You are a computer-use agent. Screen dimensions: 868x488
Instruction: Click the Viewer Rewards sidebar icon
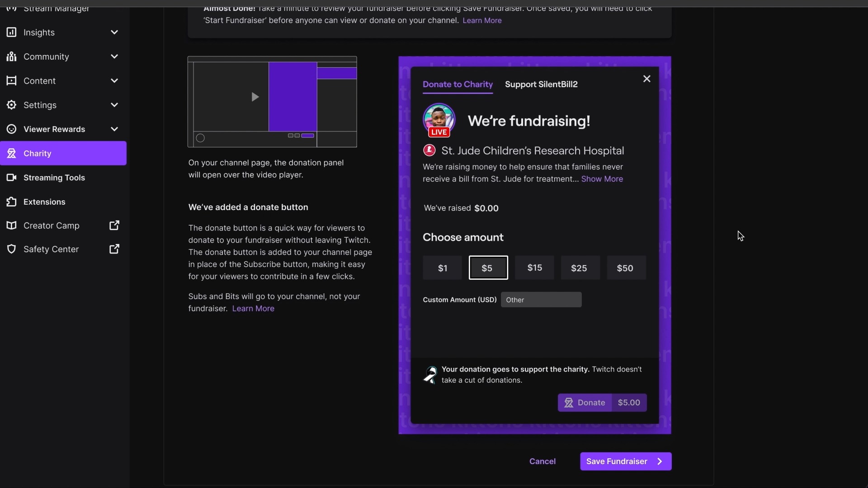click(x=11, y=129)
